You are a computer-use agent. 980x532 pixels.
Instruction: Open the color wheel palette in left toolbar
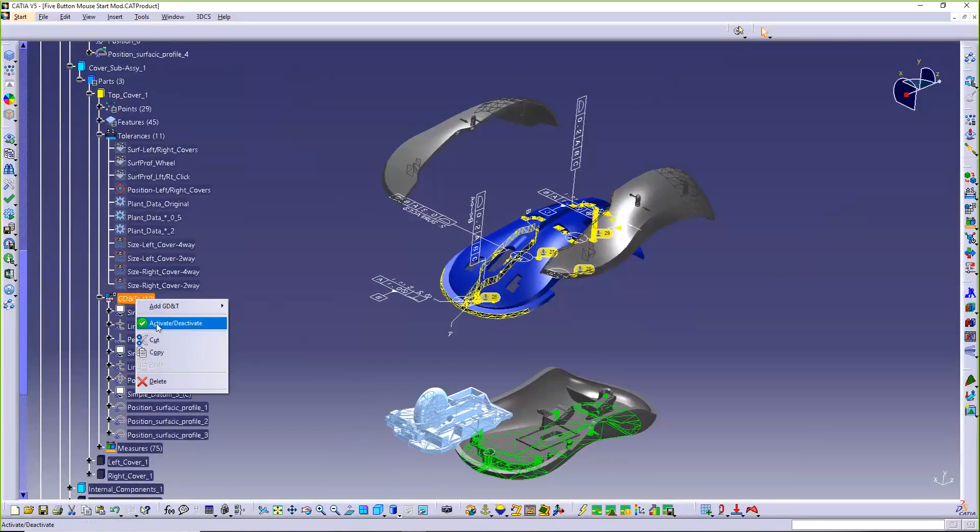click(x=9, y=100)
